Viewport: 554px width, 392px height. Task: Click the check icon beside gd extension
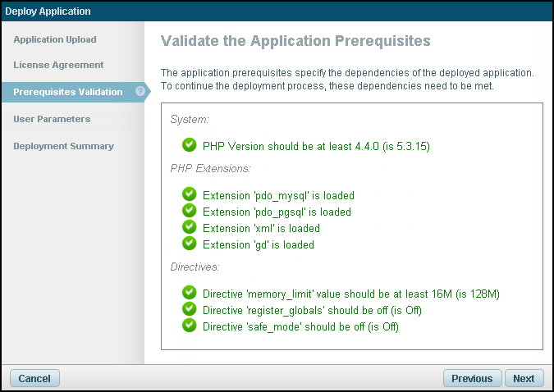[x=190, y=244]
